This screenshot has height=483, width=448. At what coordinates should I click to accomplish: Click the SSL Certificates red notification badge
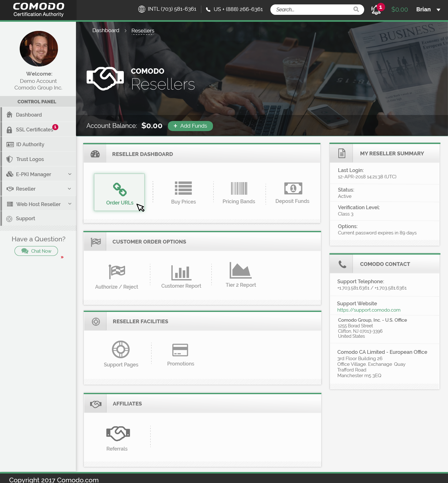(x=55, y=127)
